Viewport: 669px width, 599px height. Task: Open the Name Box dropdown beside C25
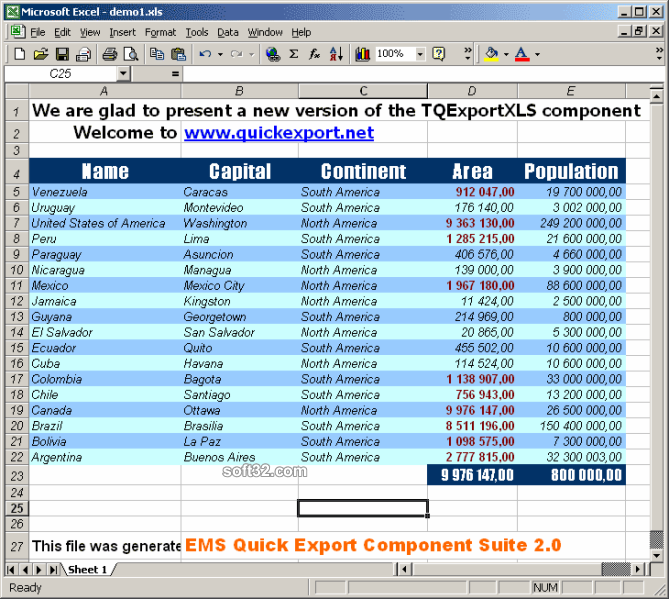123,74
